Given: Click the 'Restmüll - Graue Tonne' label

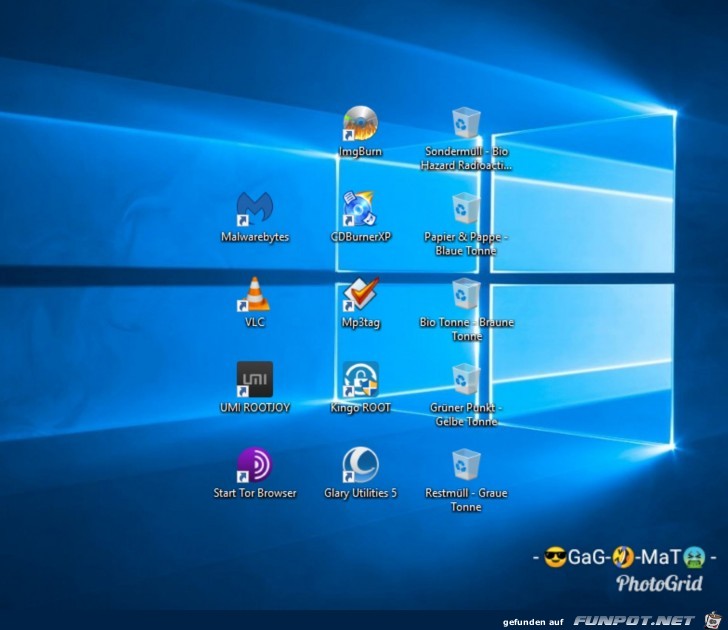Looking at the screenshot, I should point(466,500).
